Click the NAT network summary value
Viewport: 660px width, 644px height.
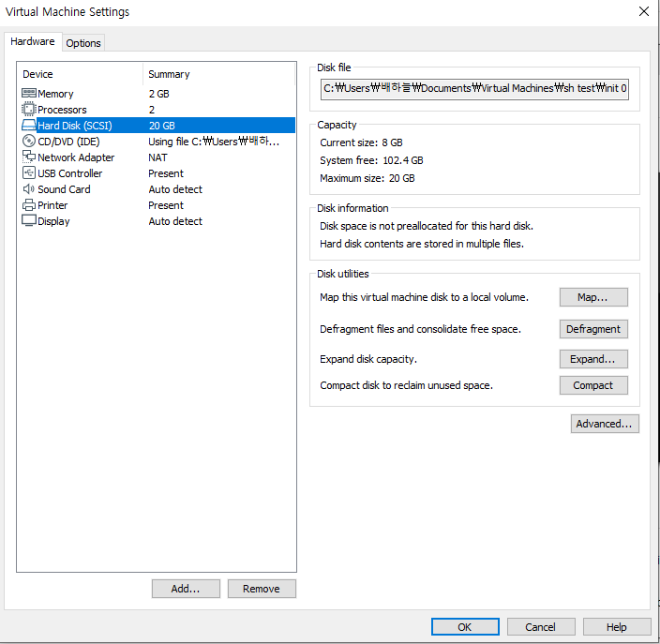tap(157, 157)
